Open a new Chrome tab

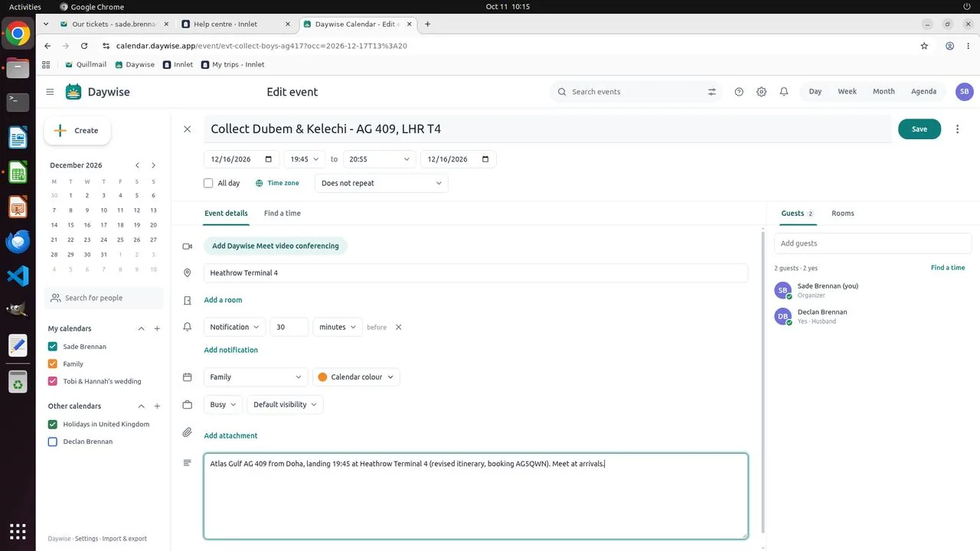tap(427, 24)
